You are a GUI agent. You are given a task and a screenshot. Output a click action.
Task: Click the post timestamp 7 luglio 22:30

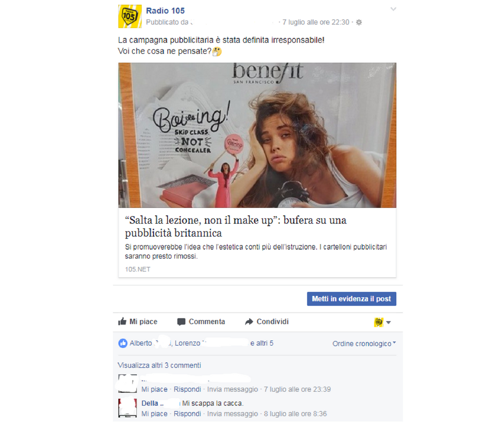pyautogui.click(x=316, y=22)
